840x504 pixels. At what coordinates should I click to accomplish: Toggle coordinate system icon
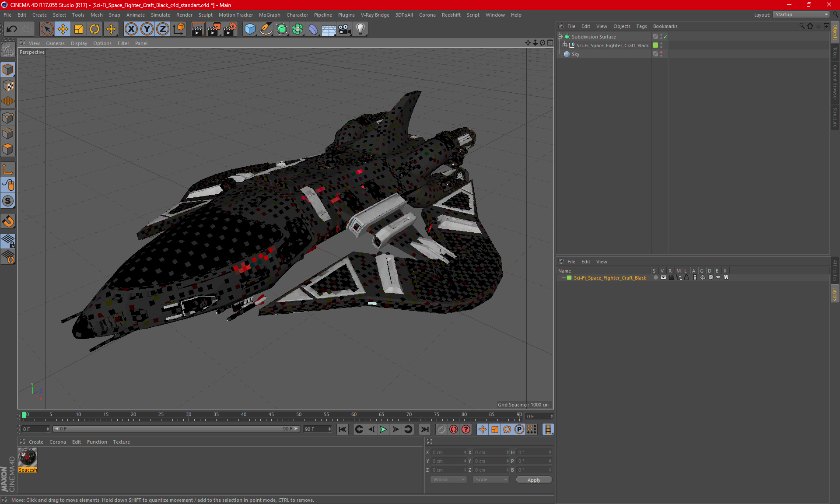pos(178,29)
